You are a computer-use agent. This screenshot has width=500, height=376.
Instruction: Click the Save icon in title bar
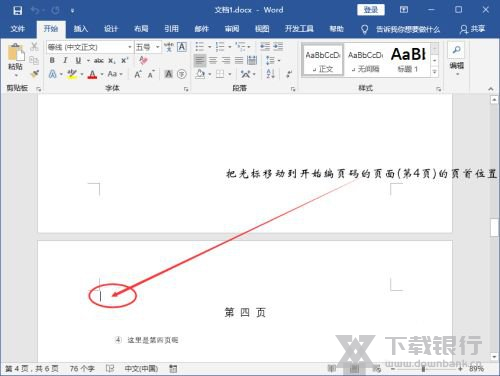click(17, 10)
